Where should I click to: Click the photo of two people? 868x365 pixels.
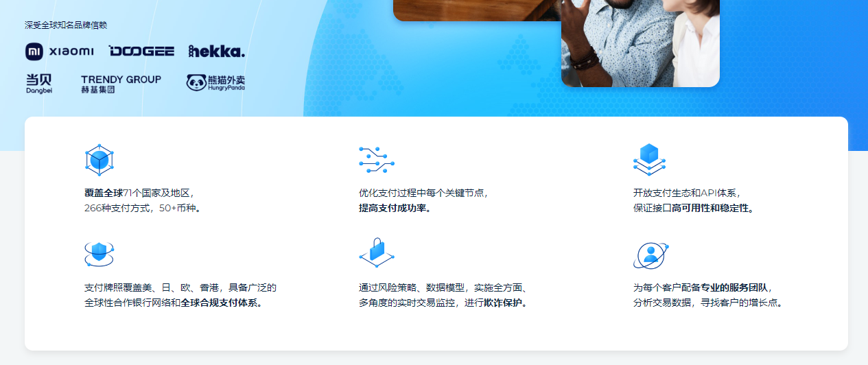tap(640, 43)
